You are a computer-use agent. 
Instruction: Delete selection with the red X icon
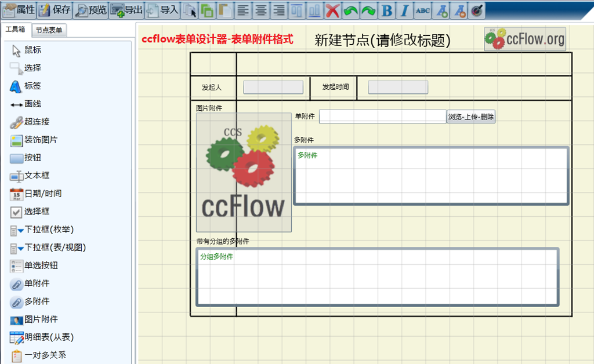332,10
